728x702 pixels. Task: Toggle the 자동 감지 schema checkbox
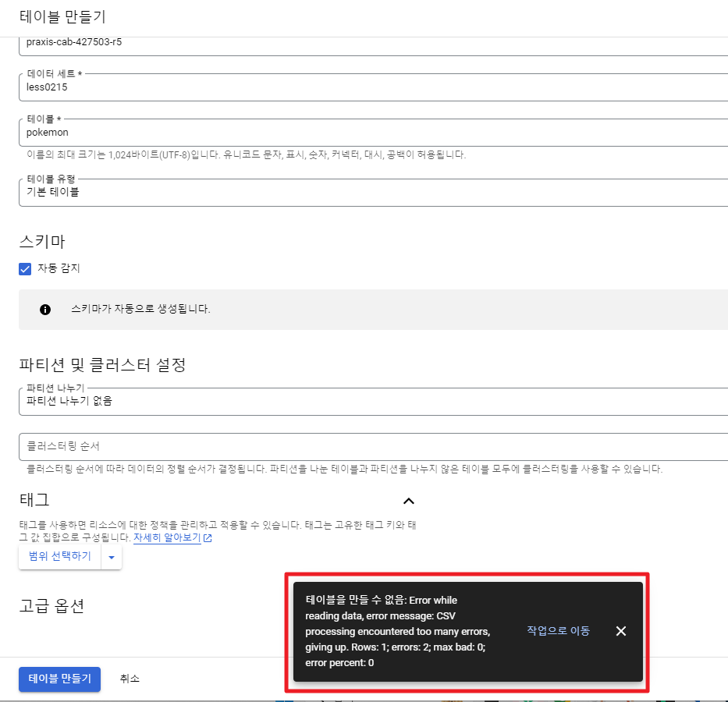[x=25, y=269]
